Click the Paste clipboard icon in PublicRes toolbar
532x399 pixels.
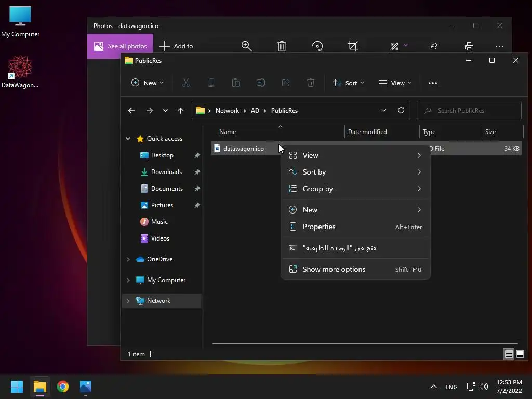(236, 83)
